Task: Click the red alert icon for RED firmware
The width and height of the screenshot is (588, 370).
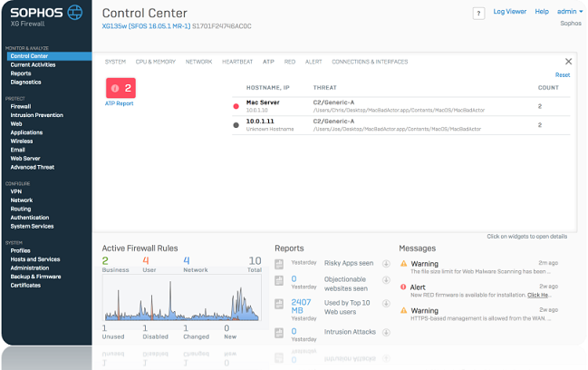Action: [403, 287]
